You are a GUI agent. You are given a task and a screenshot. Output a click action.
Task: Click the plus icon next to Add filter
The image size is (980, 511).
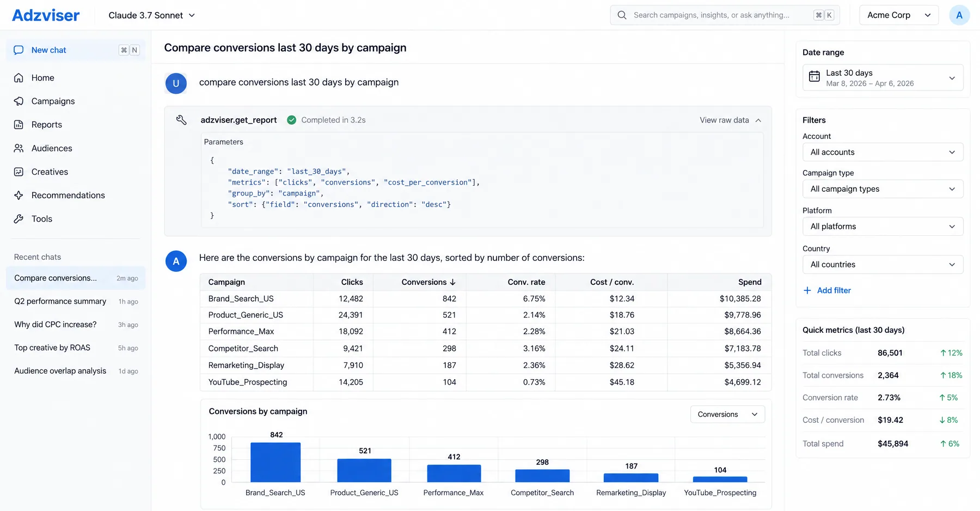coord(807,290)
